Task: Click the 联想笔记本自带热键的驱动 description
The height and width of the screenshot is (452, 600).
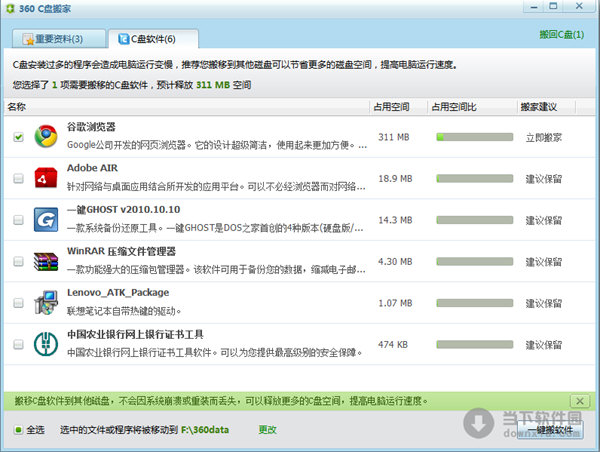Action: point(124,311)
